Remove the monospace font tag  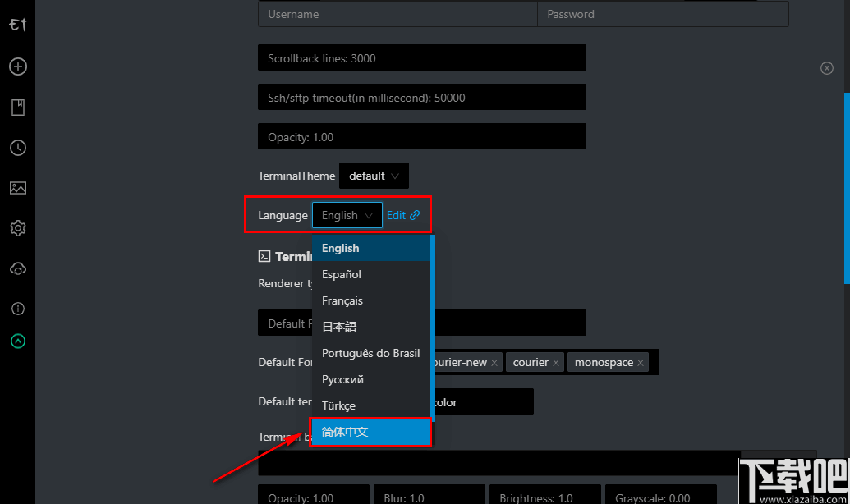point(641,363)
